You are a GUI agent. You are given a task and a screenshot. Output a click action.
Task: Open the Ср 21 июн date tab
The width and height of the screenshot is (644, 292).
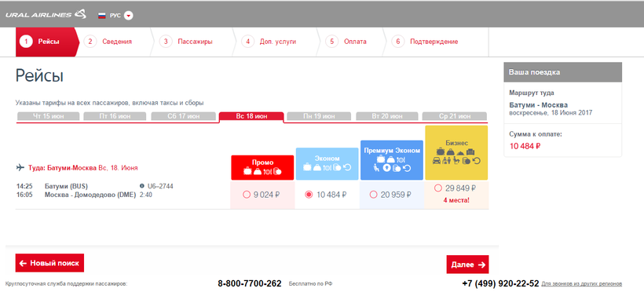pos(454,116)
